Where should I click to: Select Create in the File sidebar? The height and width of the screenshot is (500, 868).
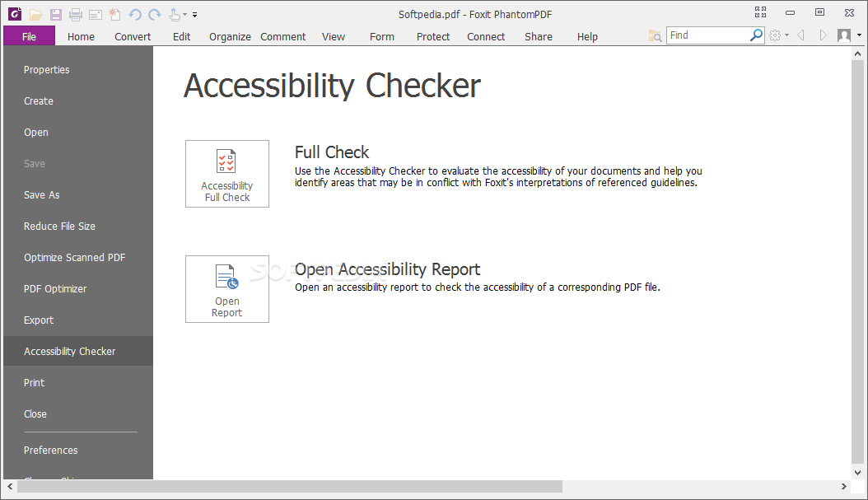[x=78, y=100]
